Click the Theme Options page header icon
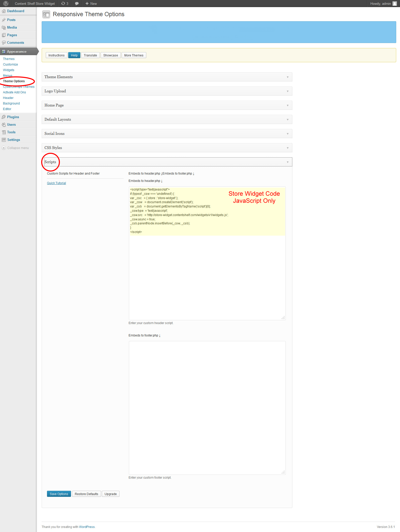400x532 pixels. pyautogui.click(x=46, y=14)
